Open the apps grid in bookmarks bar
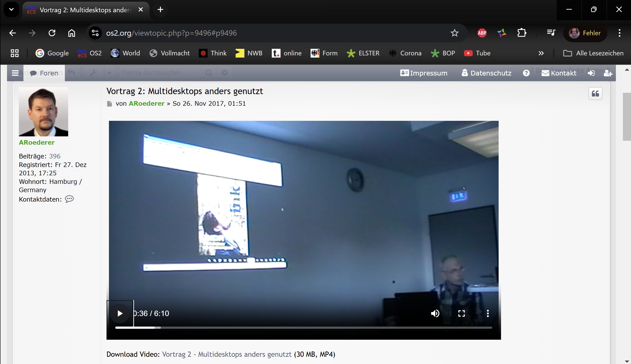This screenshot has height=364, width=631. pos(14,53)
